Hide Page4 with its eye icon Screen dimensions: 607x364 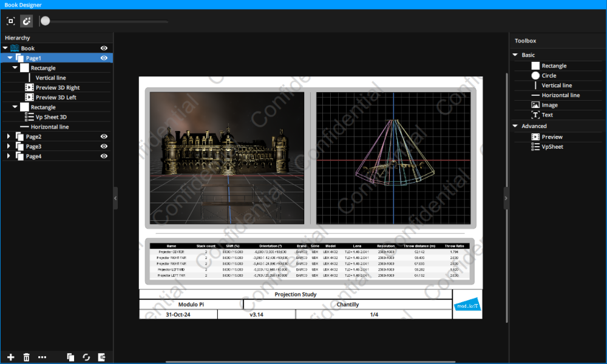(x=104, y=156)
